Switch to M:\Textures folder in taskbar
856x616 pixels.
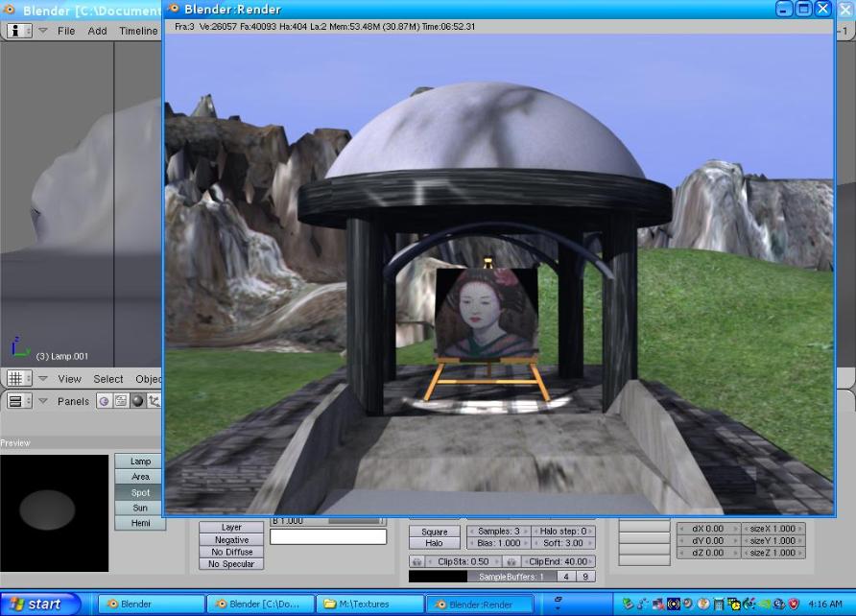click(369, 604)
